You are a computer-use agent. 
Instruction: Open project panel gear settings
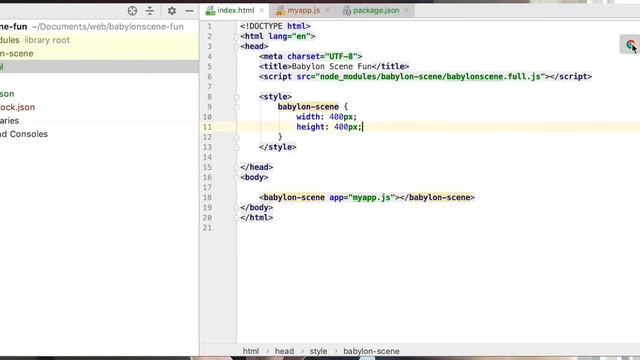(x=172, y=11)
